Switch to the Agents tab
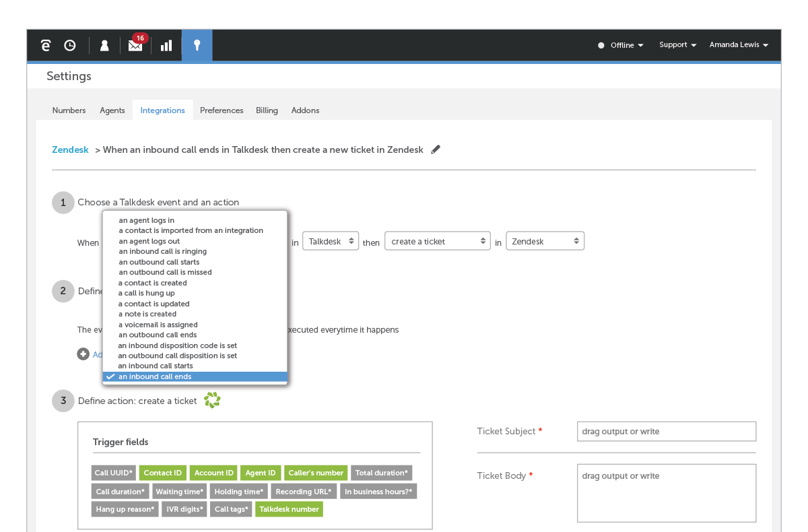 pos(112,110)
